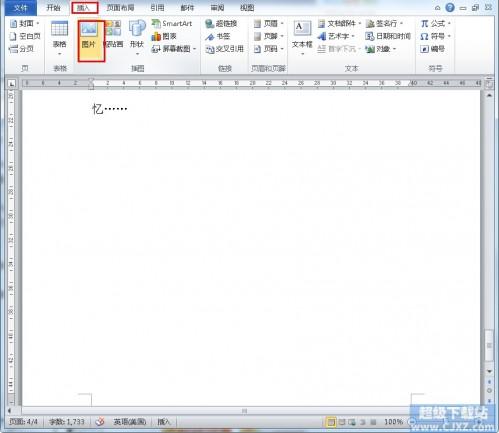The width and height of the screenshot is (499, 433).
Task: Insert a SmartArt graphic
Action: tap(172, 23)
